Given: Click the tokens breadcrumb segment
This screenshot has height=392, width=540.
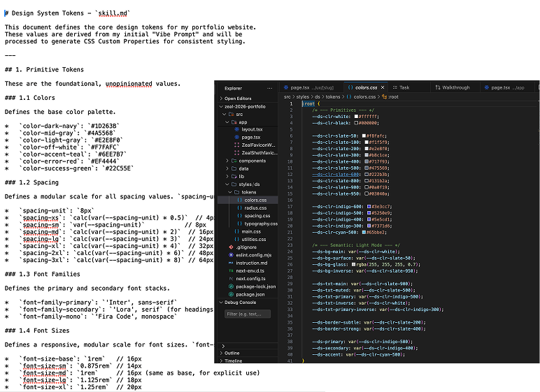Looking at the screenshot, I should [x=333, y=96].
